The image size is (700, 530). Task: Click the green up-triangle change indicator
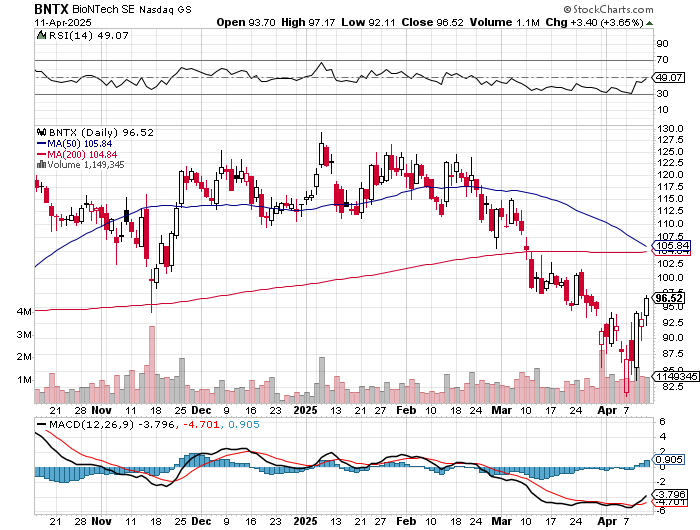tap(649, 23)
